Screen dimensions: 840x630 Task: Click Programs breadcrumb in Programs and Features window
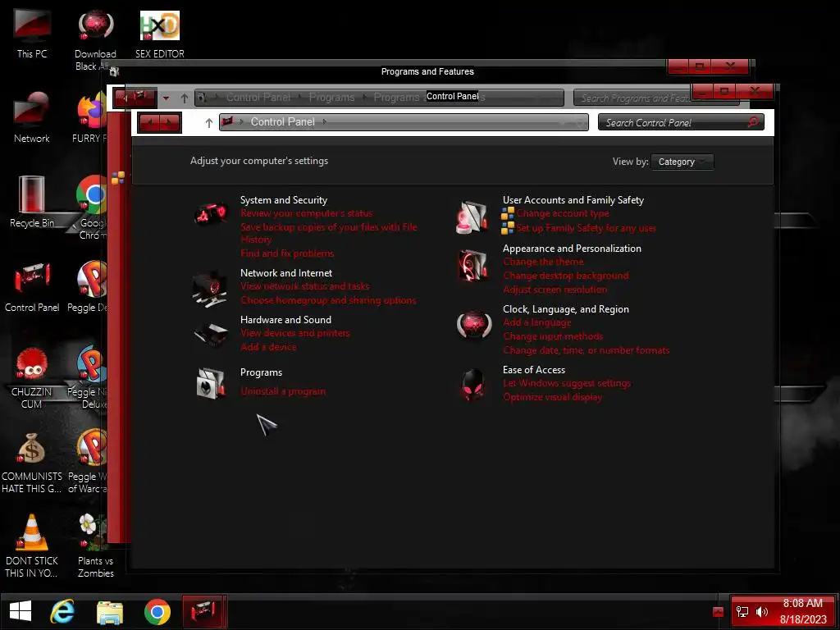[x=331, y=97]
